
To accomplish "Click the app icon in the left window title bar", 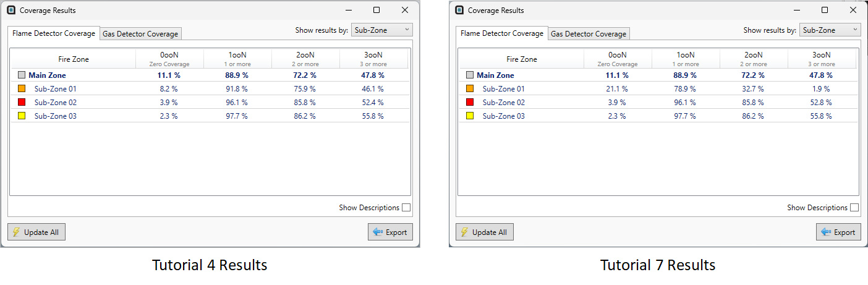I will click(x=11, y=11).
